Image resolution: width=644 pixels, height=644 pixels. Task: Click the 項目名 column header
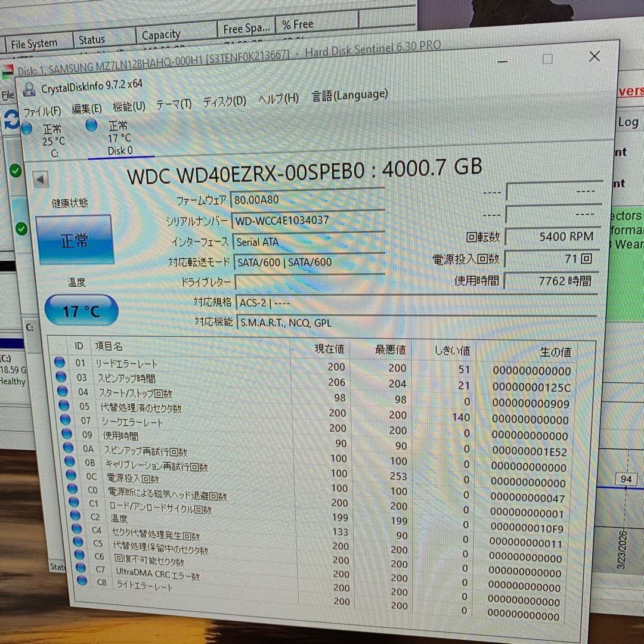pyautogui.click(x=109, y=346)
